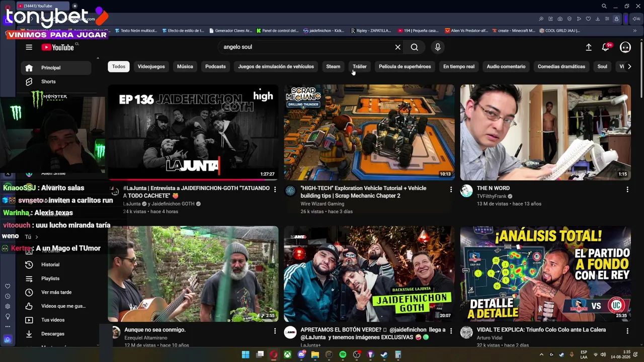Open VIDAL TE EXPLICA video title

(541, 330)
